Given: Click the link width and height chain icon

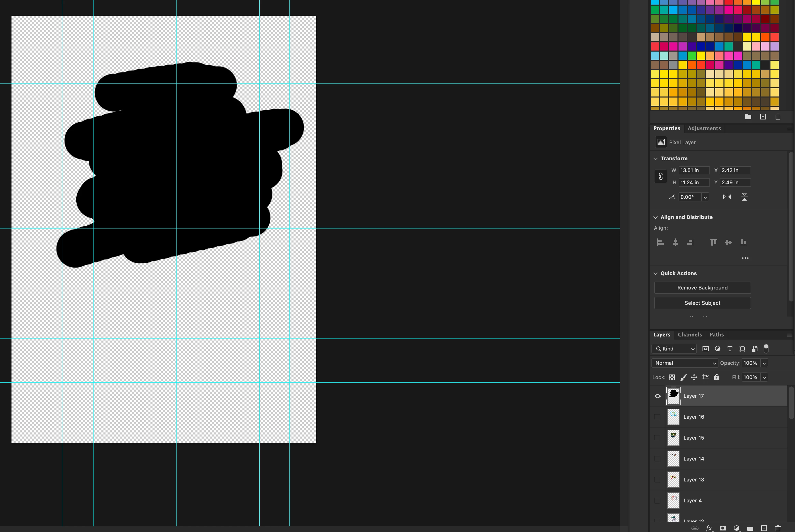Looking at the screenshot, I should point(661,176).
